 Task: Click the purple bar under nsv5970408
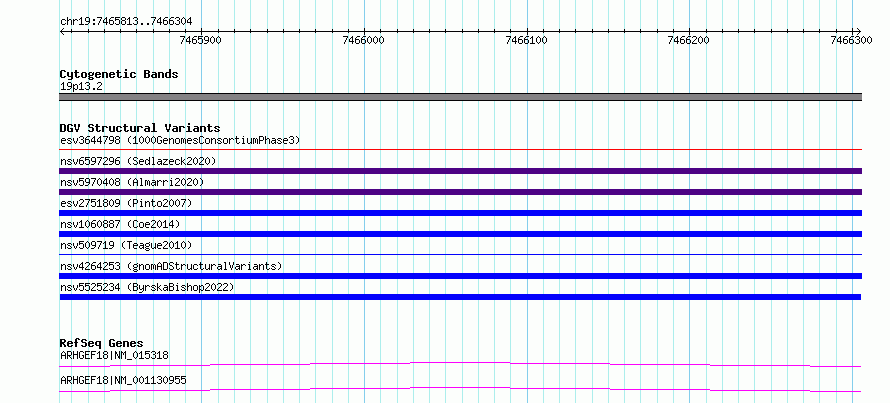(x=461, y=192)
